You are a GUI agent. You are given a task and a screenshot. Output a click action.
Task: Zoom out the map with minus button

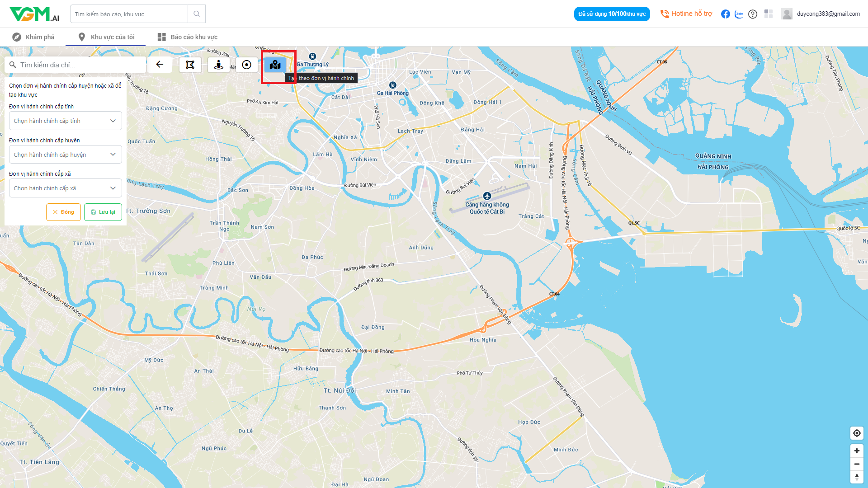click(x=857, y=464)
